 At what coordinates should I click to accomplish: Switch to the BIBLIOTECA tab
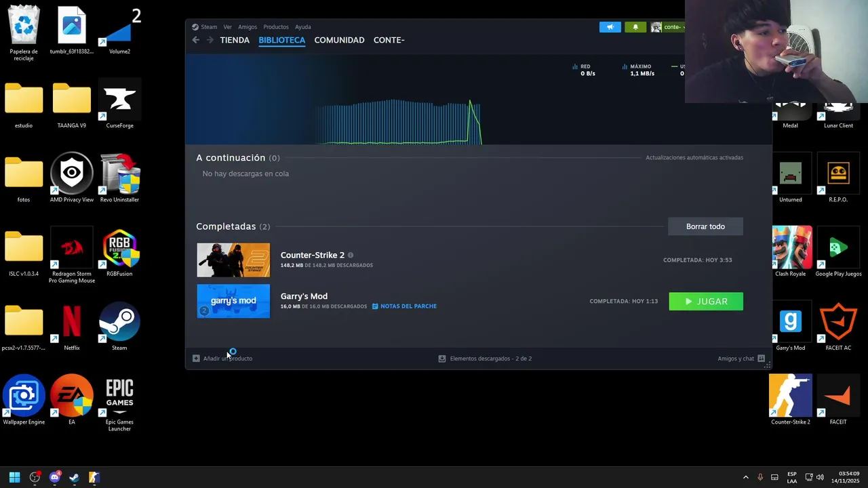pos(282,40)
